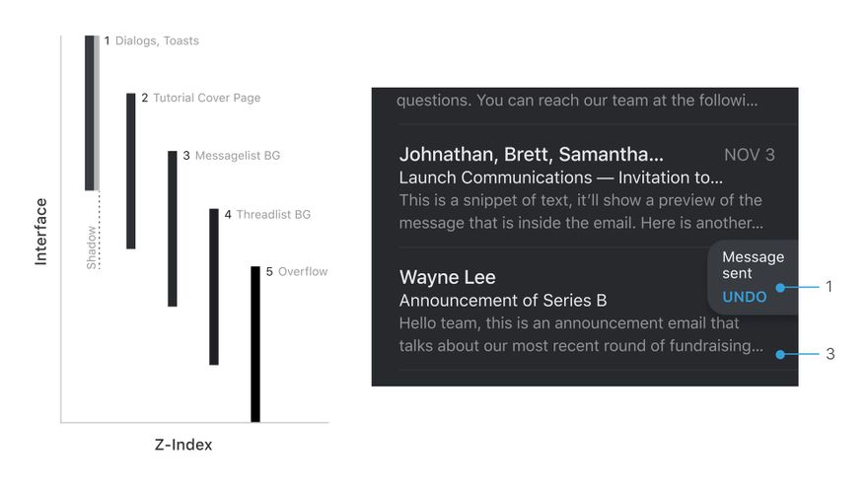Click Launch Communications subject line
Image resolution: width=868 pixels, height=492 pixels.
pyautogui.click(x=561, y=177)
